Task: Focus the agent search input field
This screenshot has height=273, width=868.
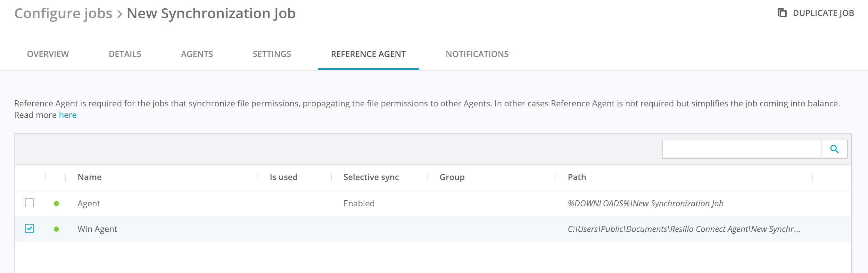Action: click(741, 149)
